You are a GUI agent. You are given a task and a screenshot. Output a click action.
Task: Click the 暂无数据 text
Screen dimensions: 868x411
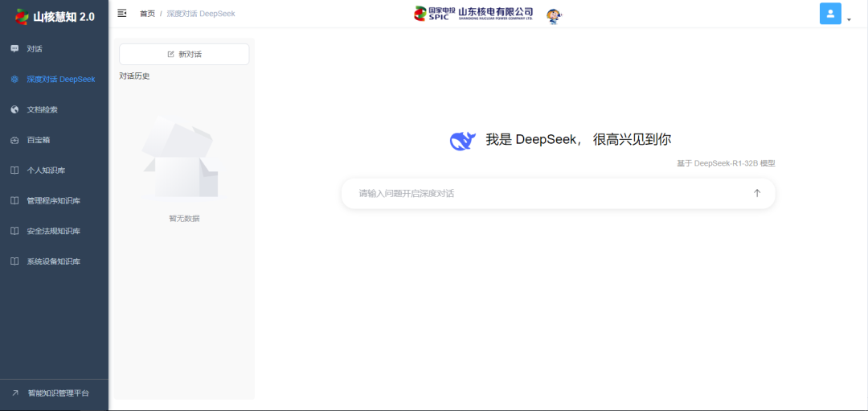pos(184,218)
